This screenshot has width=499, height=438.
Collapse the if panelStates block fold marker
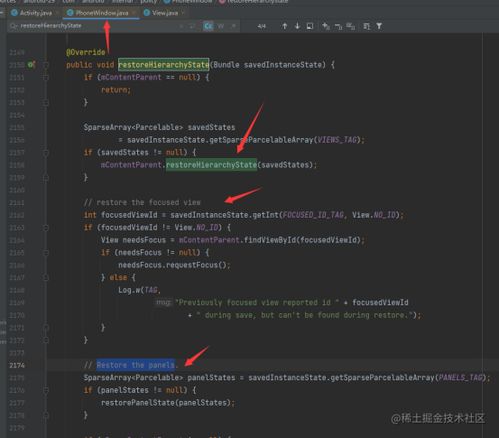pos(46,390)
